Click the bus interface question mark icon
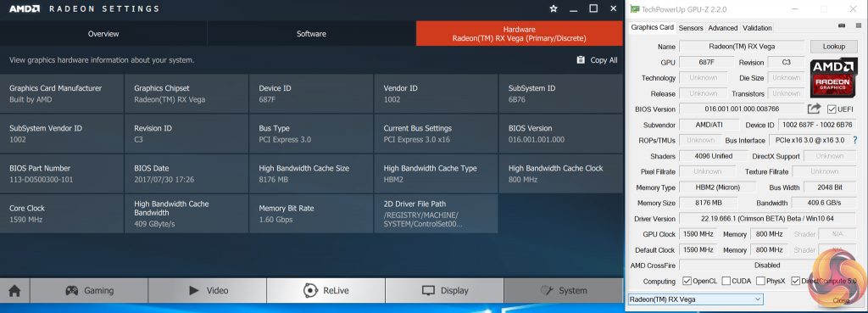This screenshot has height=313, width=868. [854, 140]
